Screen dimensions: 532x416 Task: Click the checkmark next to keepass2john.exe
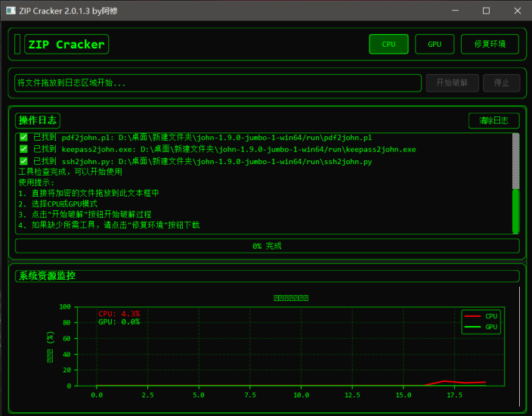coord(23,150)
